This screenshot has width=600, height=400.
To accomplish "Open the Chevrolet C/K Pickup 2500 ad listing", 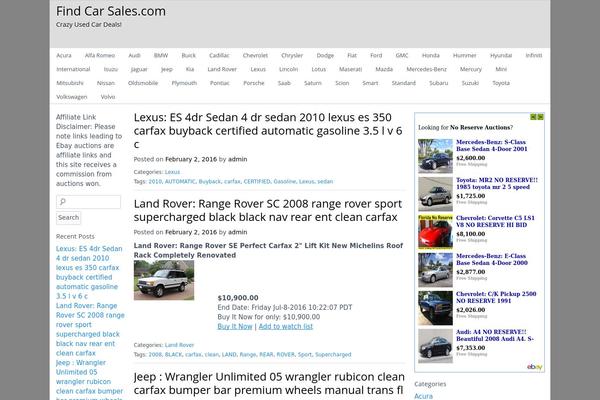I will click(496, 297).
